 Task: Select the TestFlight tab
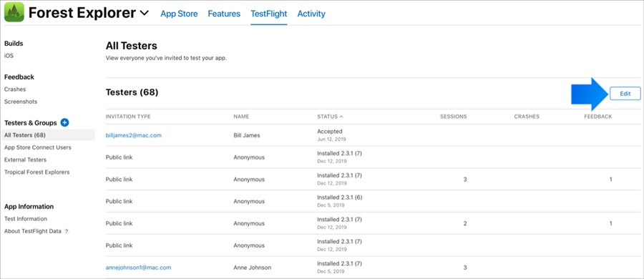pyautogui.click(x=268, y=14)
